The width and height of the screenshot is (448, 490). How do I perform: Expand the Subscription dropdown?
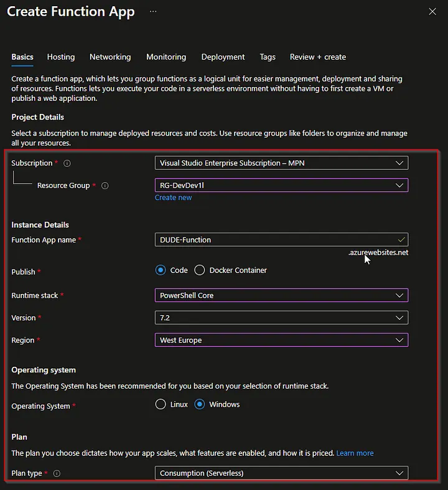point(281,163)
